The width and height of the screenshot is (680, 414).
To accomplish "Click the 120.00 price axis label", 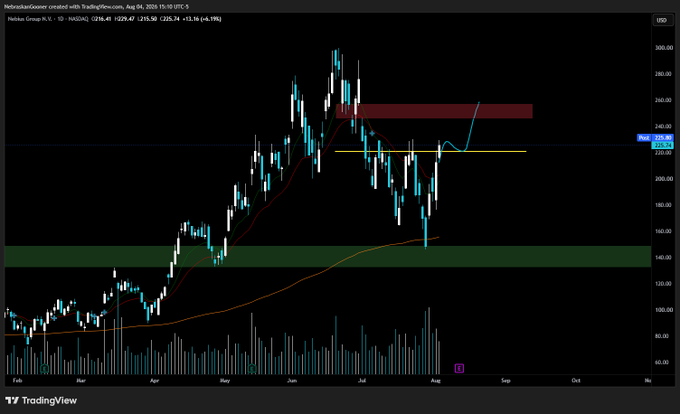I will (x=664, y=284).
